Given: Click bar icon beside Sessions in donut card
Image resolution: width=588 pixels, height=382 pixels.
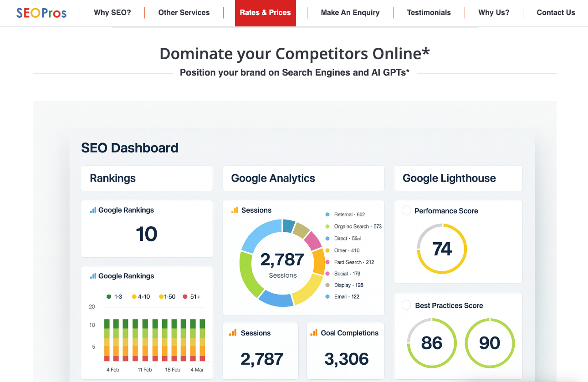Looking at the screenshot, I should [235, 210].
